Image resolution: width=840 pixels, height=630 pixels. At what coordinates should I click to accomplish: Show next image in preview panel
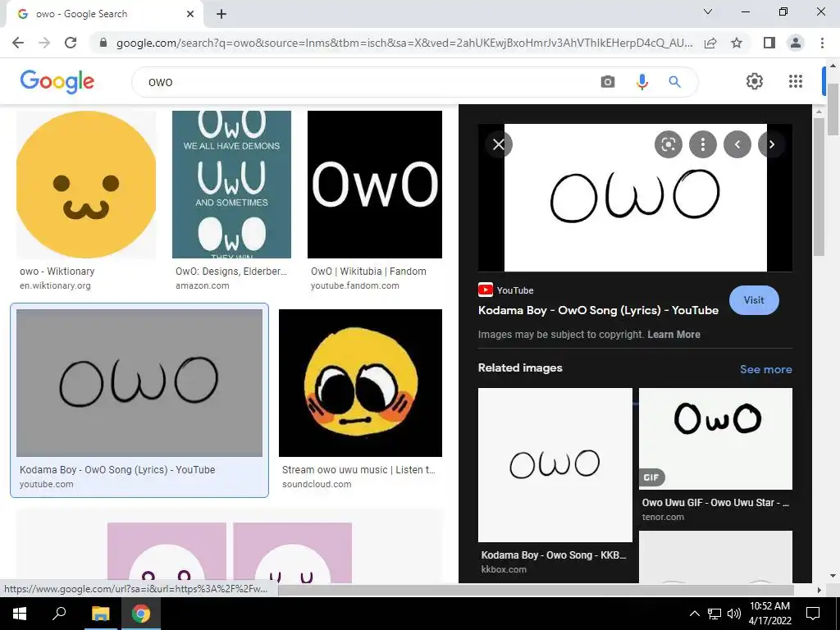pyautogui.click(x=772, y=144)
